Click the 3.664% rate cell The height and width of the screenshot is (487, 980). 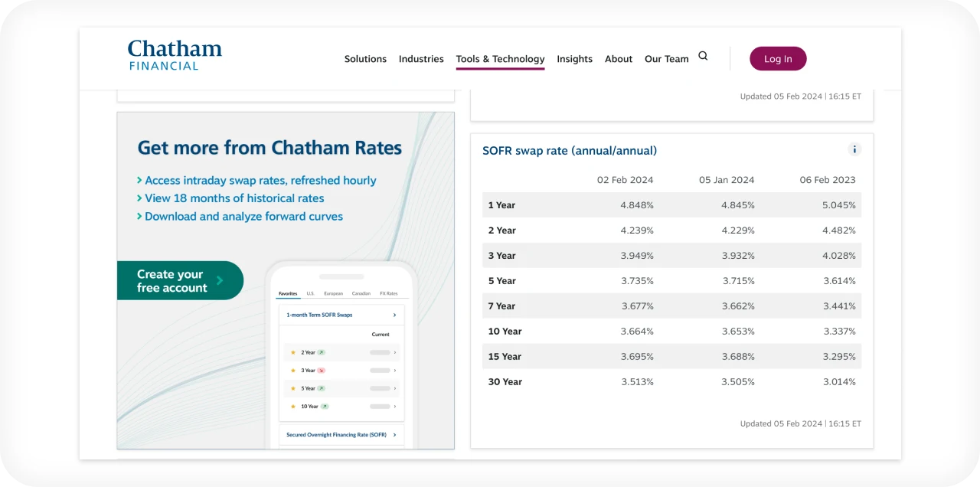pyautogui.click(x=637, y=332)
